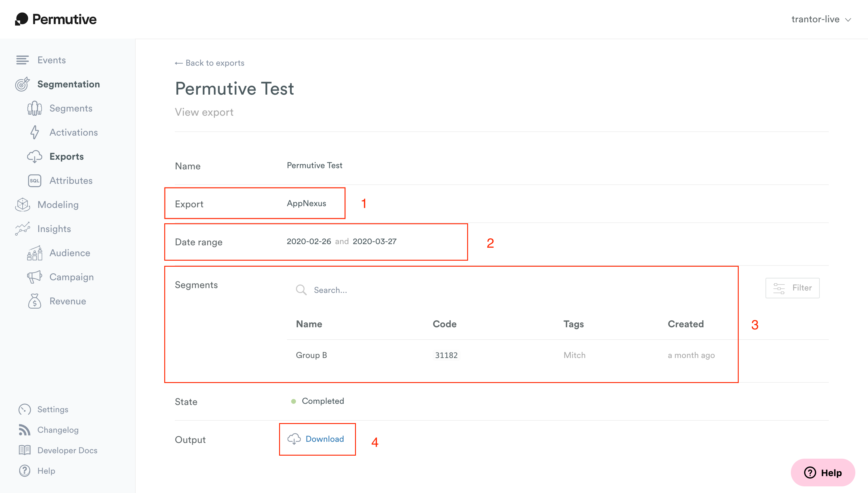Open Settings from sidebar

[53, 409]
